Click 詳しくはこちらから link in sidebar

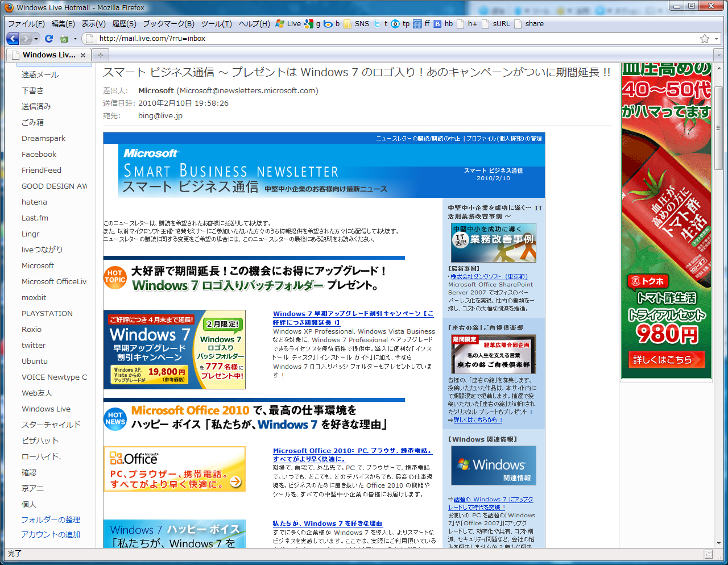click(478, 420)
